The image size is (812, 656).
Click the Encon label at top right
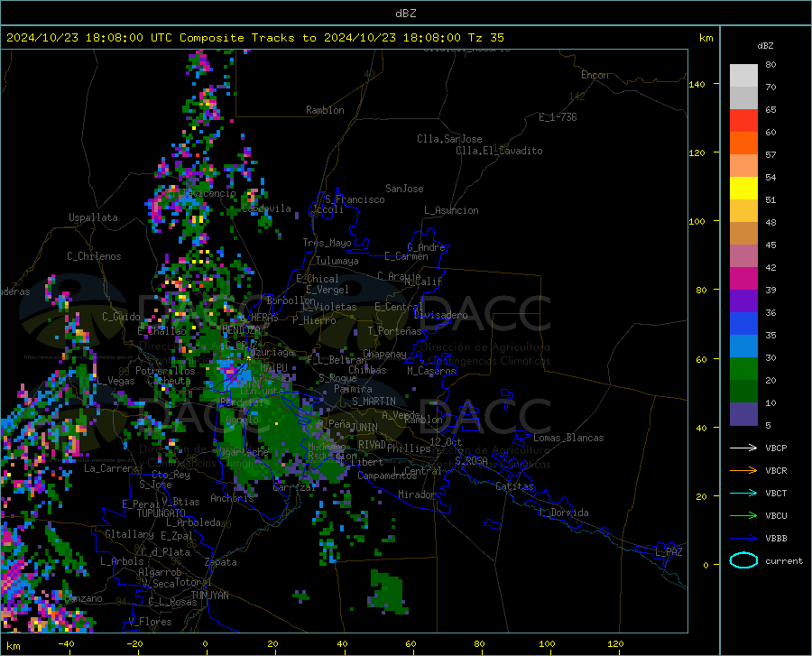tap(595, 75)
